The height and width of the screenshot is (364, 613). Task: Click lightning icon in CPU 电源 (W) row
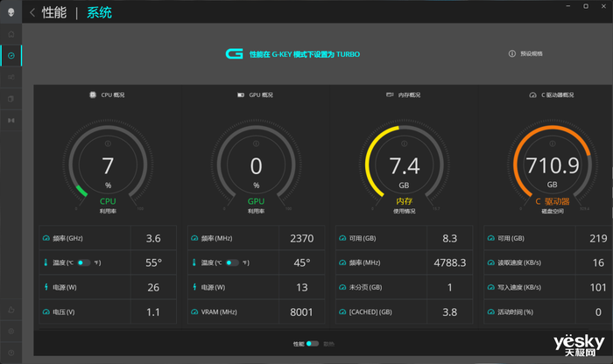(46, 287)
